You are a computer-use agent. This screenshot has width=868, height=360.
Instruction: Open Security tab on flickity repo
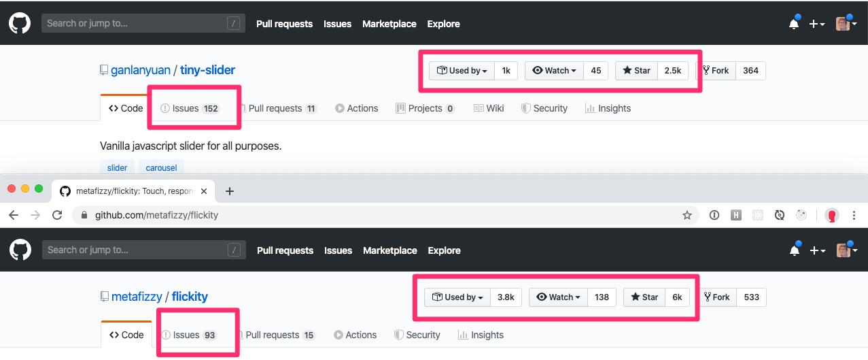[x=417, y=335]
